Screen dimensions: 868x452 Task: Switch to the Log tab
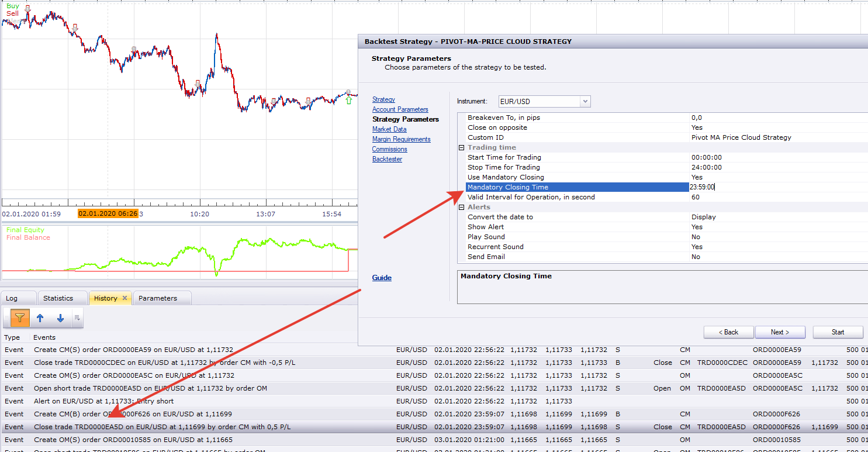[12, 298]
